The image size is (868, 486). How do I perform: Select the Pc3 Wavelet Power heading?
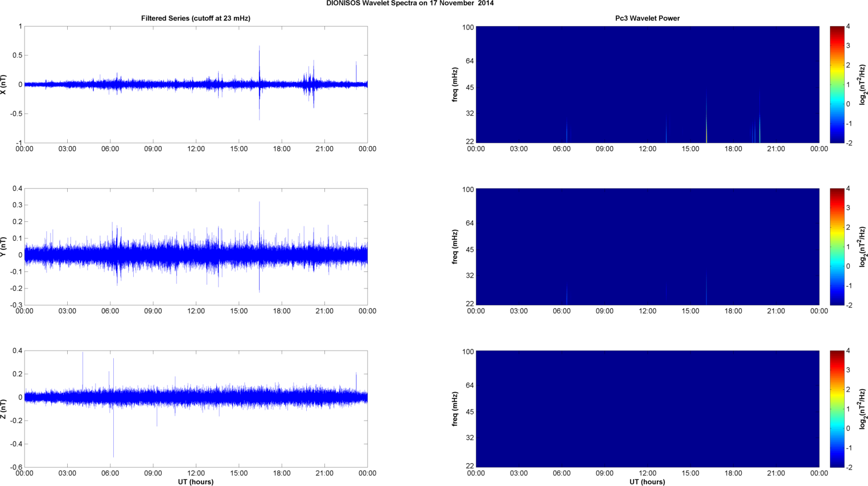click(x=647, y=18)
